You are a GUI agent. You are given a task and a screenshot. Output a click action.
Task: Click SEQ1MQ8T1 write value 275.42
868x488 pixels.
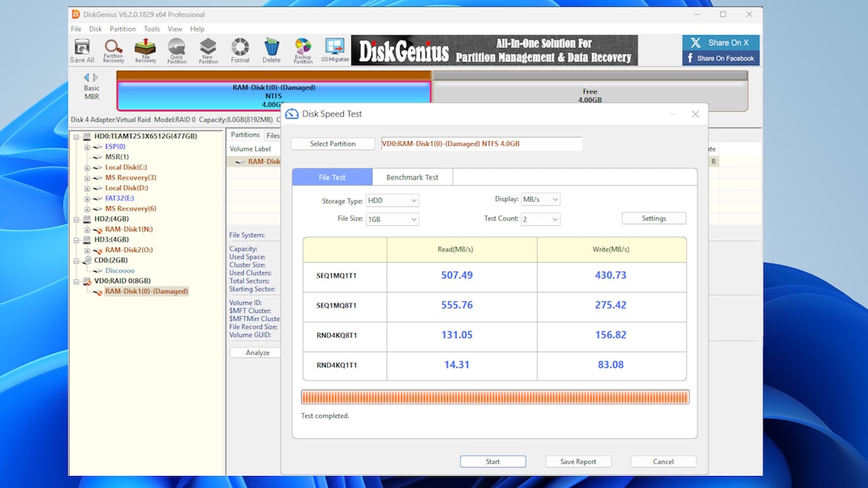point(610,305)
